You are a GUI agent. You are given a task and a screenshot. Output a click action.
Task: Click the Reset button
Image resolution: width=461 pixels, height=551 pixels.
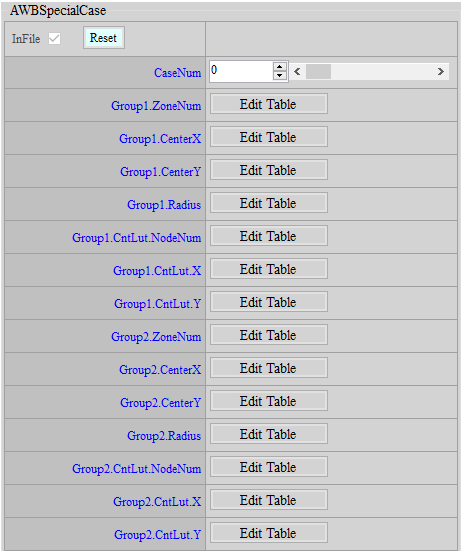point(104,38)
